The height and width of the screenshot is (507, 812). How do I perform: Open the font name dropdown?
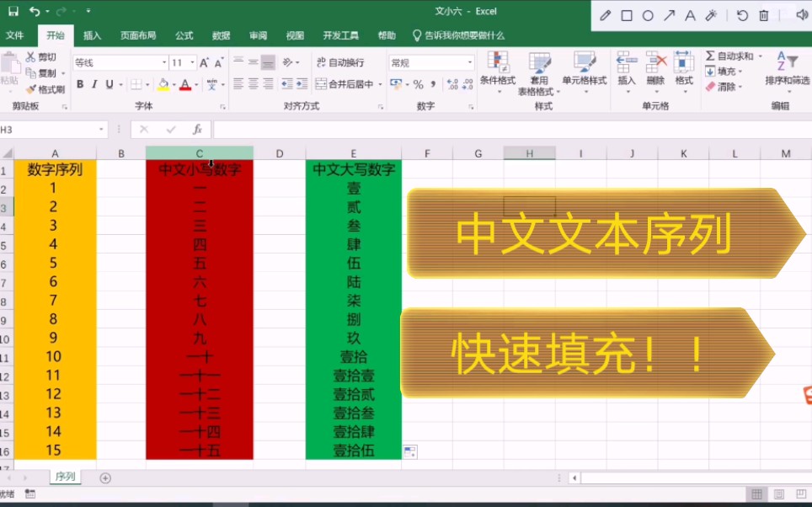coord(166,62)
